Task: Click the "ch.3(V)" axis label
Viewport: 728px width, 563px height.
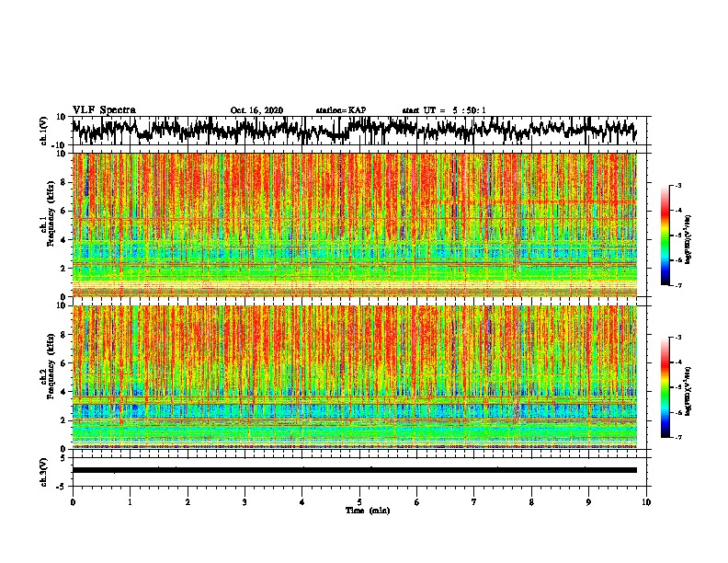Action: (x=43, y=472)
